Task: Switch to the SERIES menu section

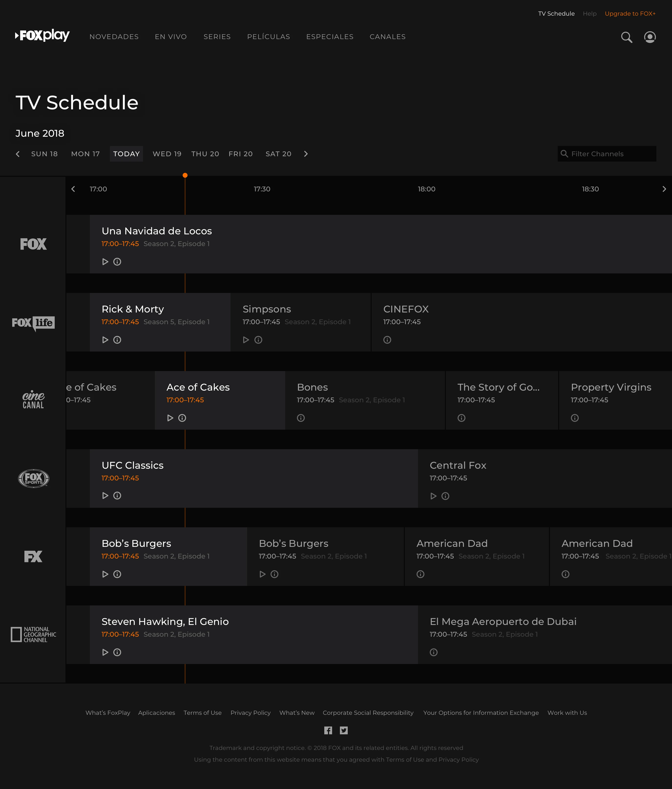Action: (x=217, y=37)
